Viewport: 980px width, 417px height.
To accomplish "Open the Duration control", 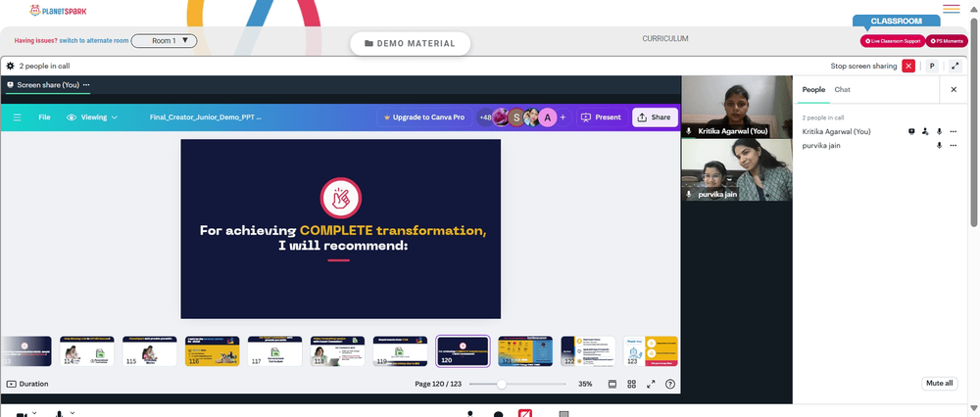I will pyautogui.click(x=27, y=384).
